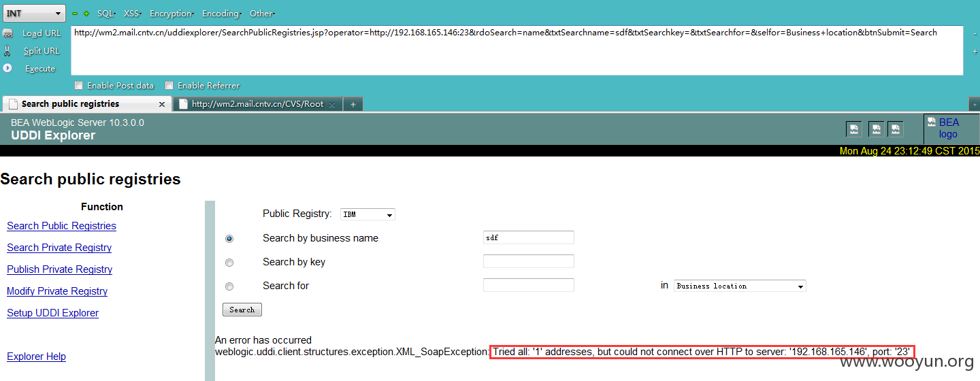Open Publish Private Registry link

(60, 269)
